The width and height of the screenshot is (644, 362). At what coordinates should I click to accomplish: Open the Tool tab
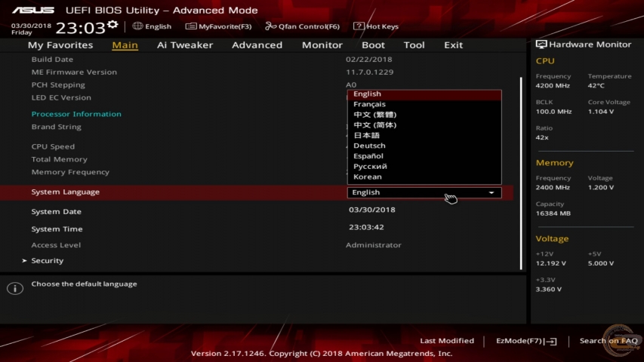[x=414, y=44]
